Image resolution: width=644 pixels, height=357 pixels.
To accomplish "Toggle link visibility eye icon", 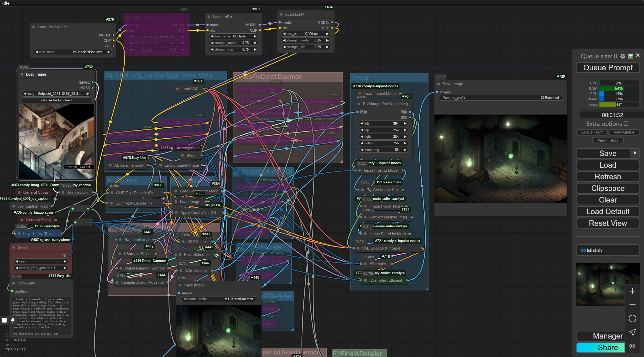I will pos(632,346).
